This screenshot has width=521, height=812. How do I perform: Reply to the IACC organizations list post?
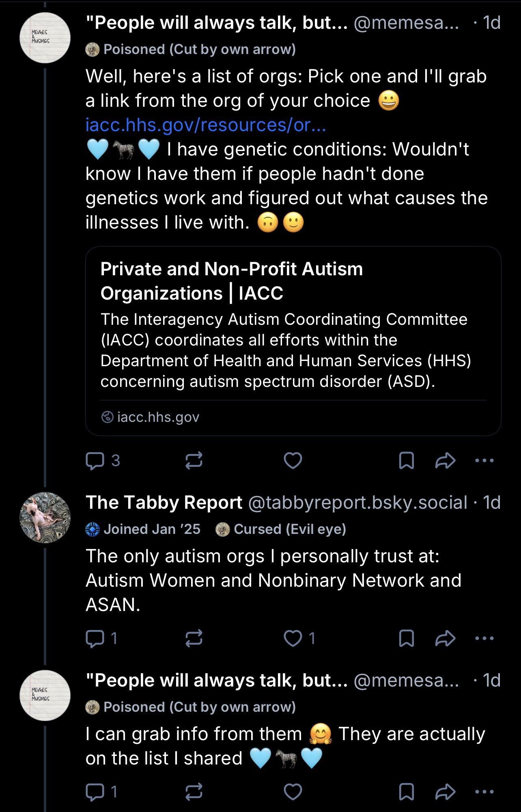95,461
